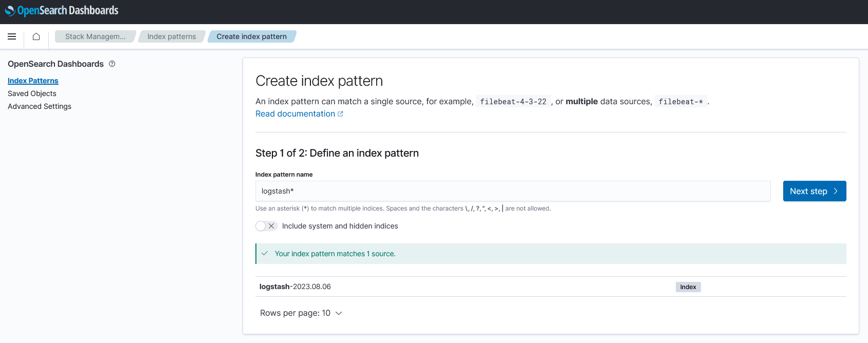Viewport: 868px width, 343px height.
Task: Open the Stack Management breadcrumb
Action: pyautogui.click(x=95, y=36)
